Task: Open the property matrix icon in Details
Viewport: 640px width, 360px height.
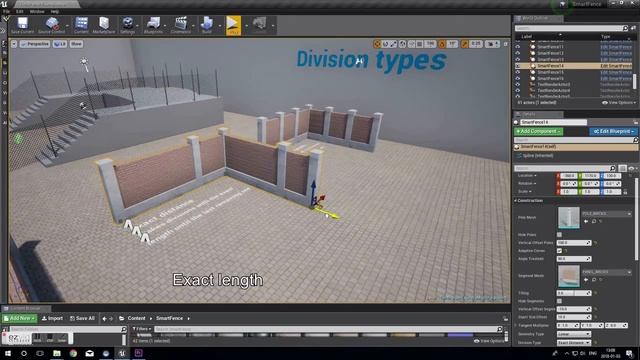Action: click(x=622, y=168)
